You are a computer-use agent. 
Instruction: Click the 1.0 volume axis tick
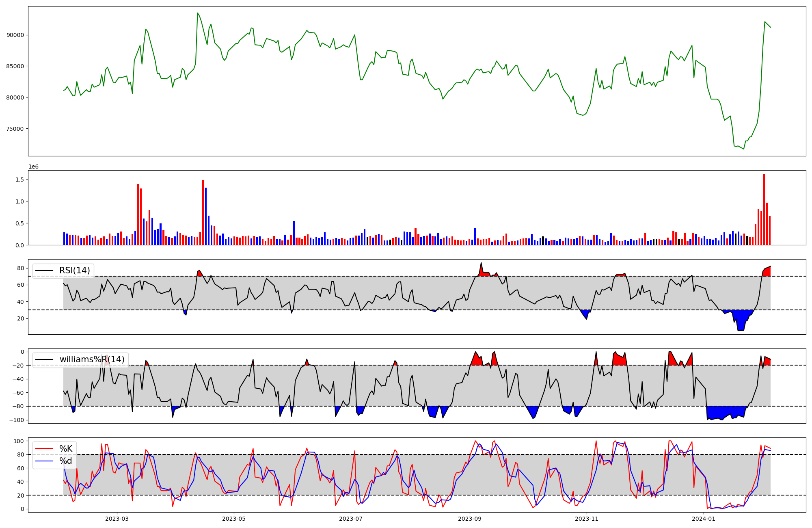tap(20, 202)
